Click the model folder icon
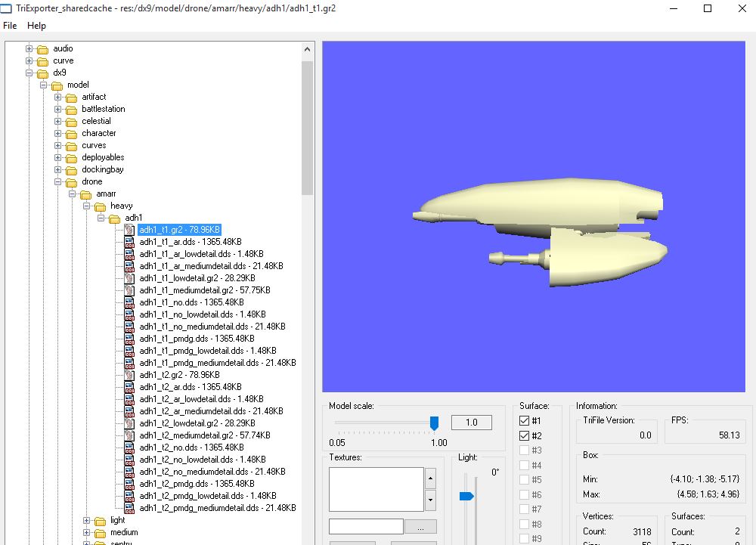Viewport: 756px width, 545px height. coord(57,85)
